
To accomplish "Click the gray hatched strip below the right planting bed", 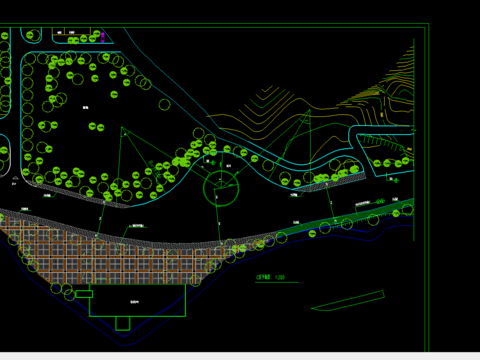I will coord(328,182).
